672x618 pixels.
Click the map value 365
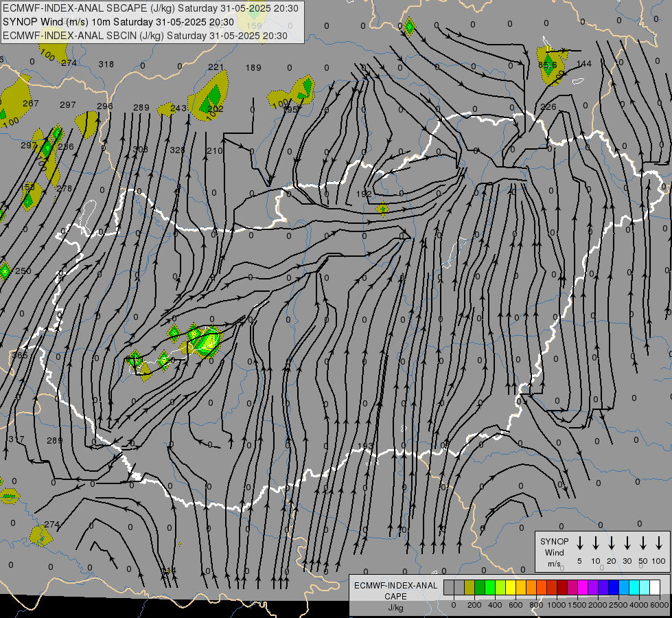[20, 356]
